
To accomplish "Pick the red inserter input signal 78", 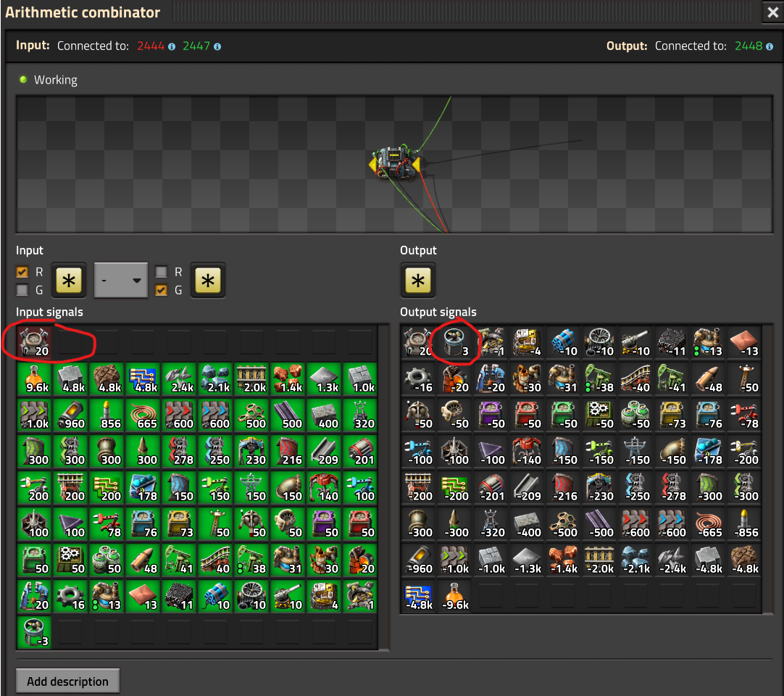I will tap(107, 524).
